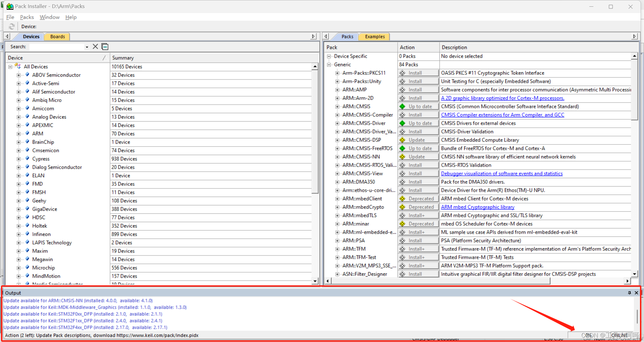The width and height of the screenshot is (644, 342).
Task: Click the Arm-Packs::PKCS11 install icon
Action: click(402, 73)
